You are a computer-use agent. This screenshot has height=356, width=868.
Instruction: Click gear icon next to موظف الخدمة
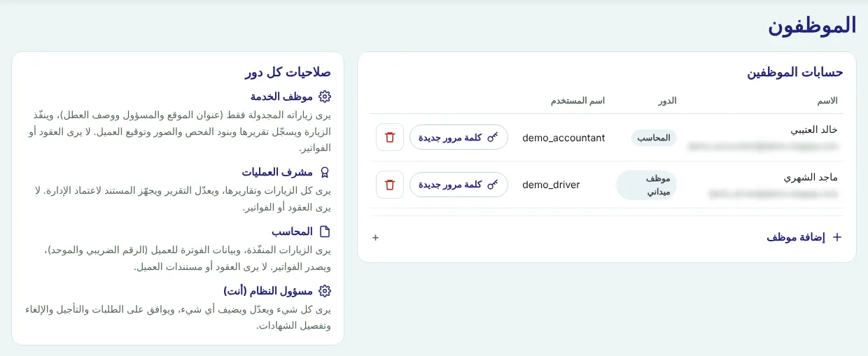(x=325, y=97)
